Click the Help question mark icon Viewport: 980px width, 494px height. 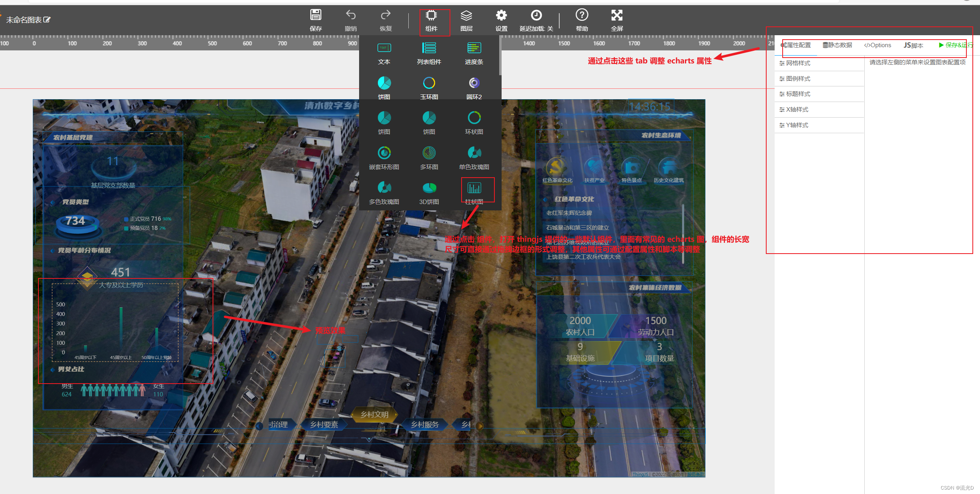tap(582, 16)
